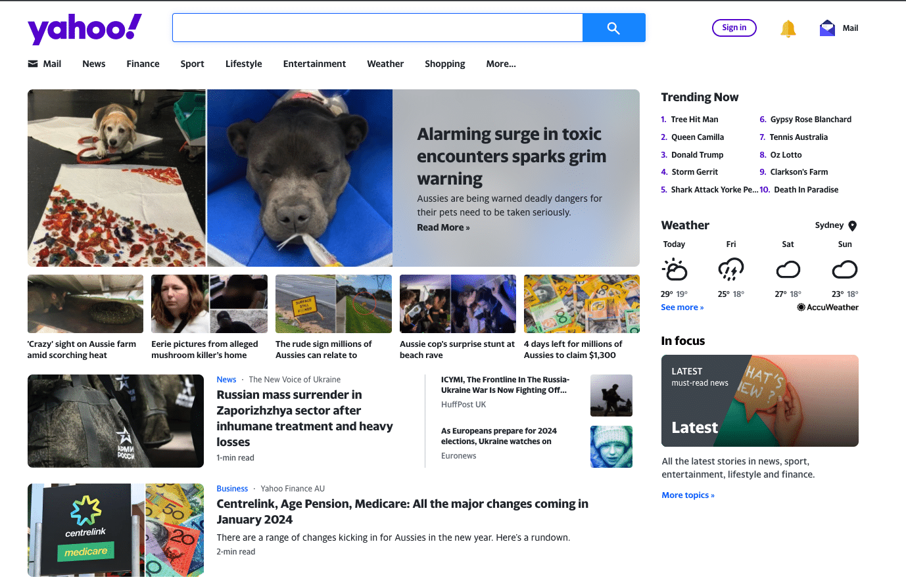Click the magnifier search button
The image size is (906, 588).
[613, 28]
